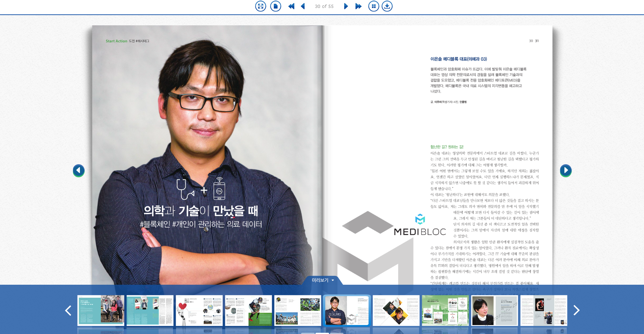The image size is (644, 334).
Task: Jump to the last page
Action: [358, 6]
